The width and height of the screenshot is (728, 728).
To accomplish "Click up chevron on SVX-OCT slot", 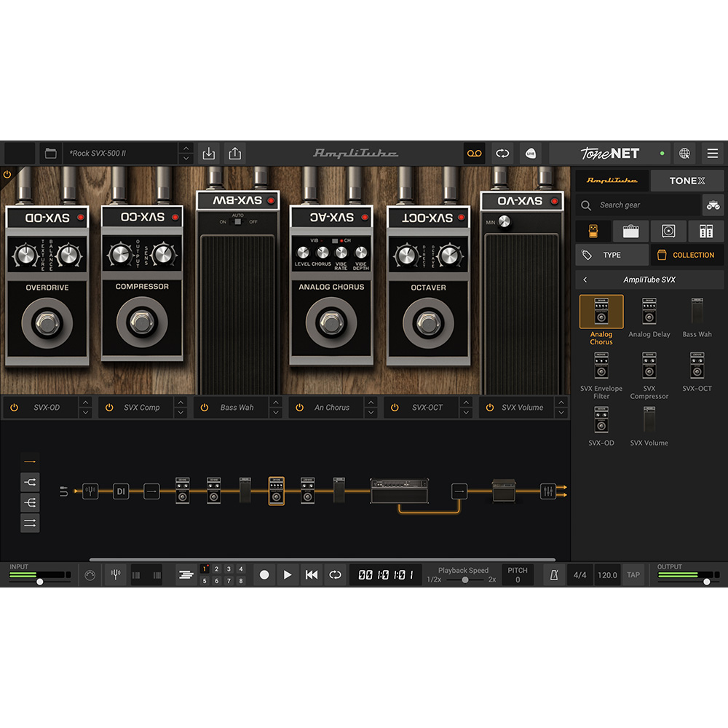I will pos(466,402).
